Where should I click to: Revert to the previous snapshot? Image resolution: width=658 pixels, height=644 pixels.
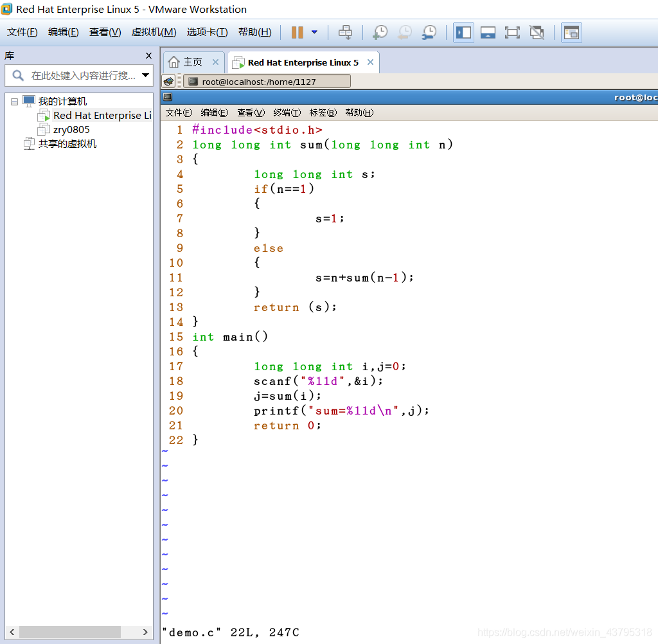pos(405,32)
